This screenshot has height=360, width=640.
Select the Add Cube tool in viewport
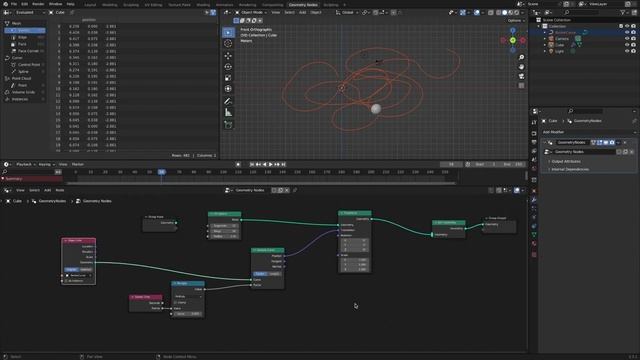228,125
